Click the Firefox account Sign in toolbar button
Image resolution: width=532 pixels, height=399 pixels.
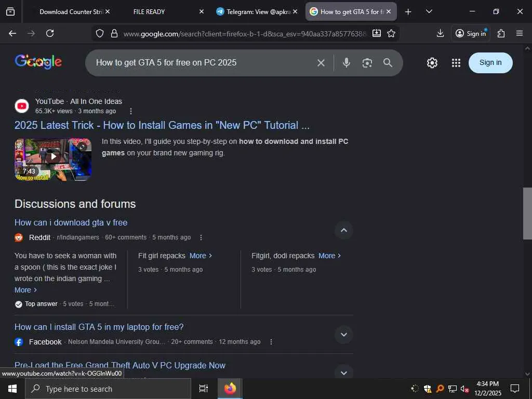click(x=470, y=33)
